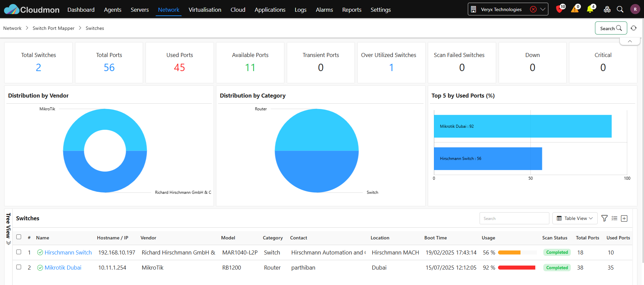Open the Settings menu

coord(381,10)
